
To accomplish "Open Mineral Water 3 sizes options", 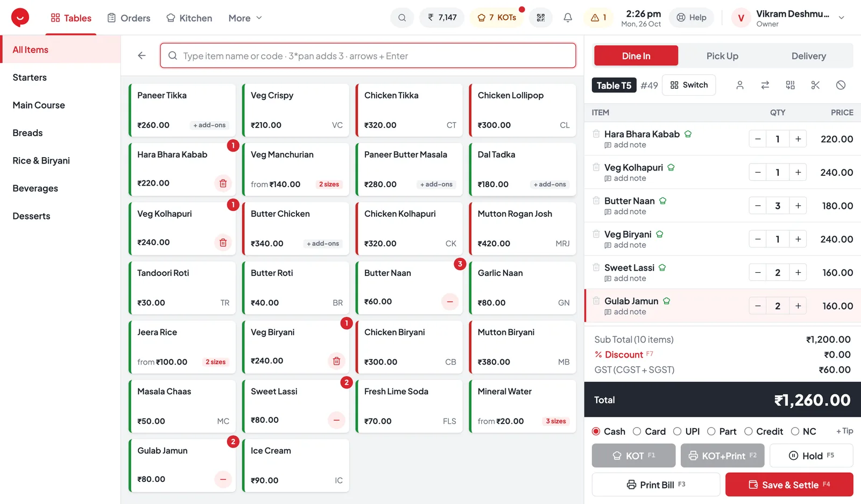I will 556,421.
